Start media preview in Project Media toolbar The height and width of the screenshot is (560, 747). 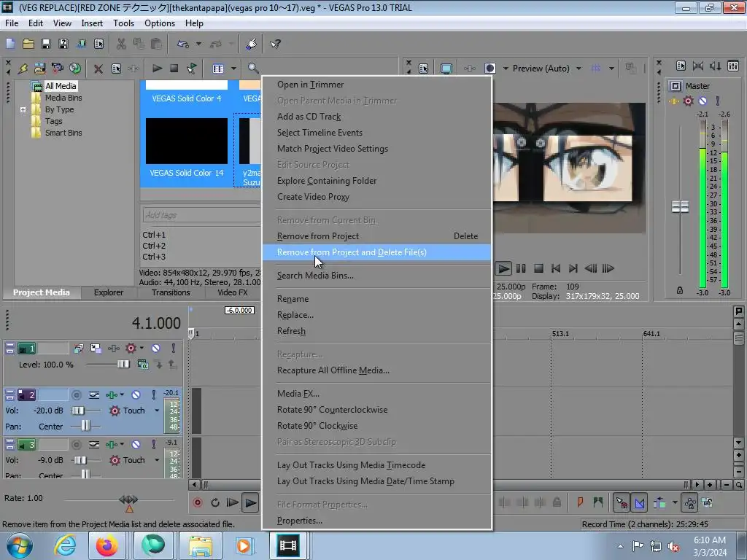157,69
